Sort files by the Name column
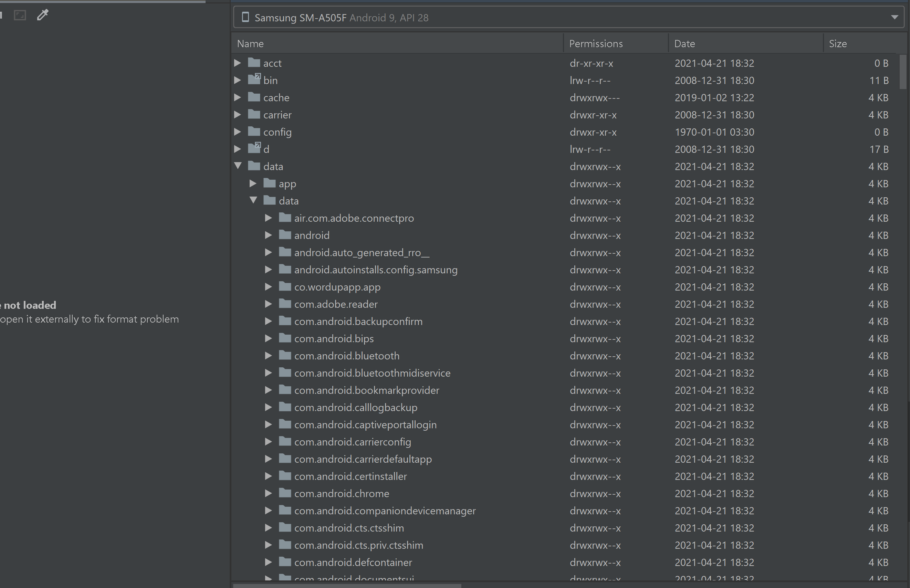 [x=250, y=43]
